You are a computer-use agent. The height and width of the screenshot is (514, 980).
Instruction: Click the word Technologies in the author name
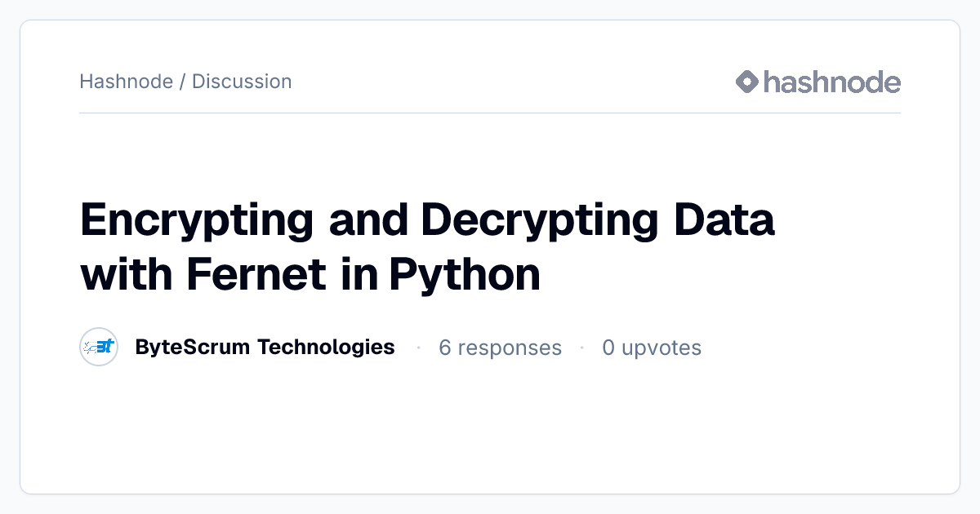[x=326, y=347]
